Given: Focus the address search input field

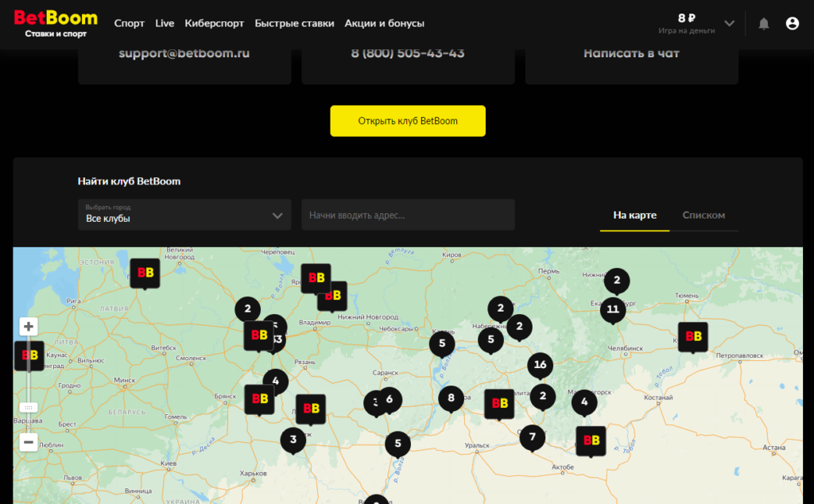Looking at the screenshot, I should pyautogui.click(x=408, y=215).
